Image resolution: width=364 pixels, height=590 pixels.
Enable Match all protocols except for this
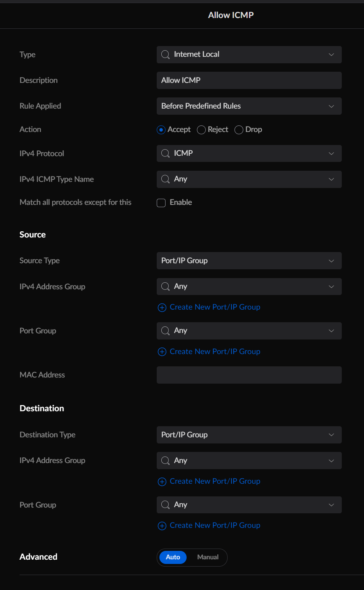point(161,203)
